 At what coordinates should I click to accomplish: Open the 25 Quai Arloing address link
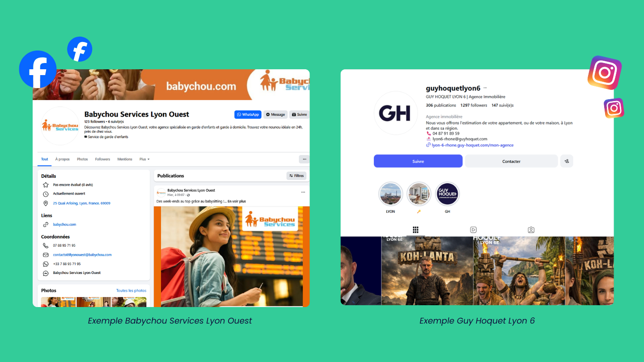(x=81, y=203)
